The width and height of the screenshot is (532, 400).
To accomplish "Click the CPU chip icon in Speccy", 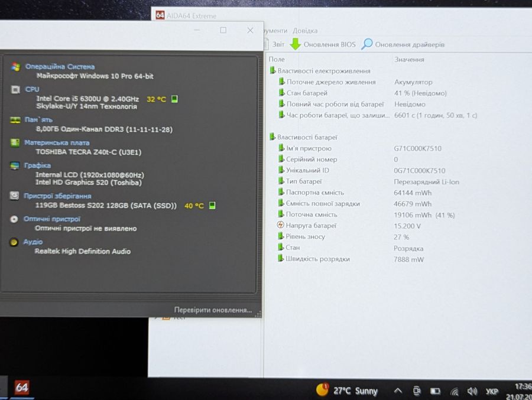I will click(x=15, y=89).
